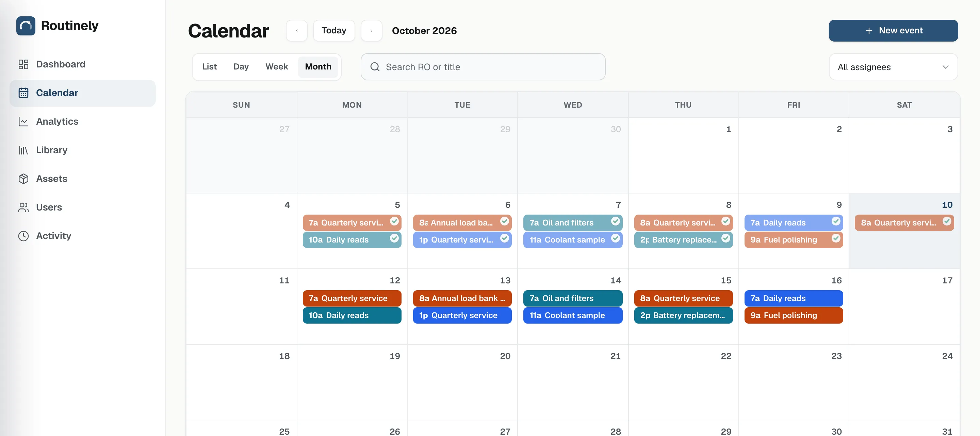Toggle checkmark on Oct 5 Quarterly service

tap(394, 221)
